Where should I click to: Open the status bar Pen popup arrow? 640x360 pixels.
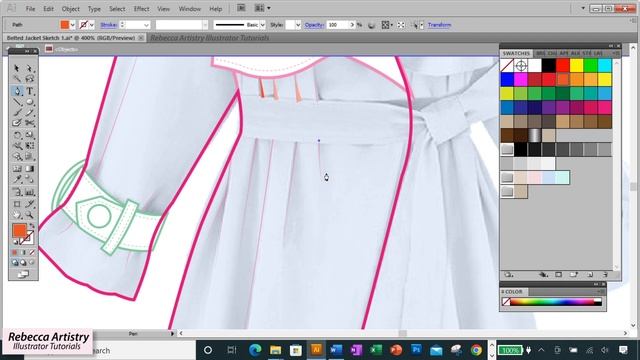pyautogui.click(x=172, y=333)
